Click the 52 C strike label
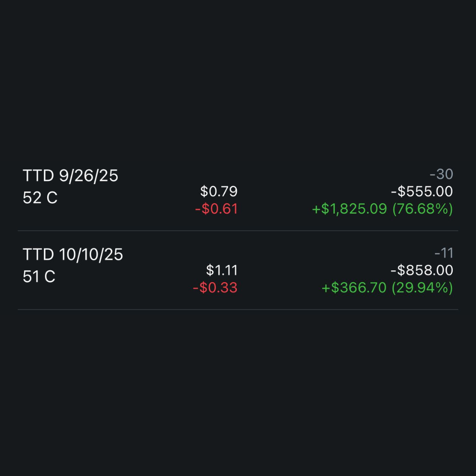476x476 pixels. pyautogui.click(x=40, y=198)
